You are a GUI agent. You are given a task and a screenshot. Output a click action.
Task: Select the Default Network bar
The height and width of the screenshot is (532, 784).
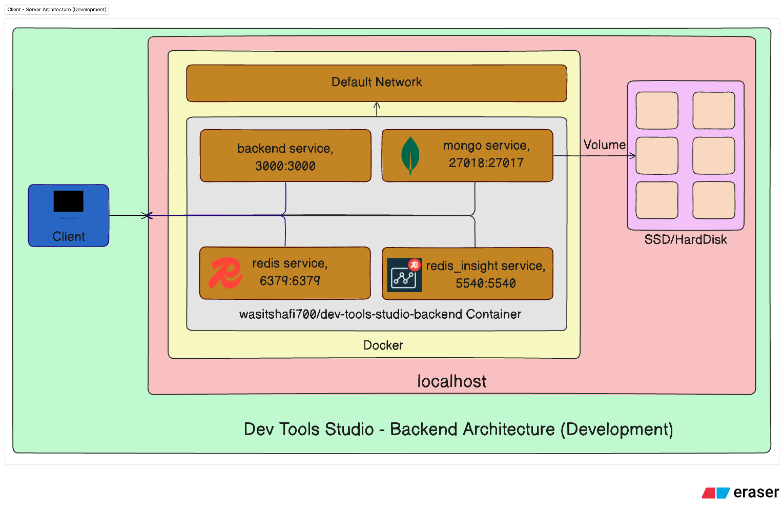coord(377,82)
